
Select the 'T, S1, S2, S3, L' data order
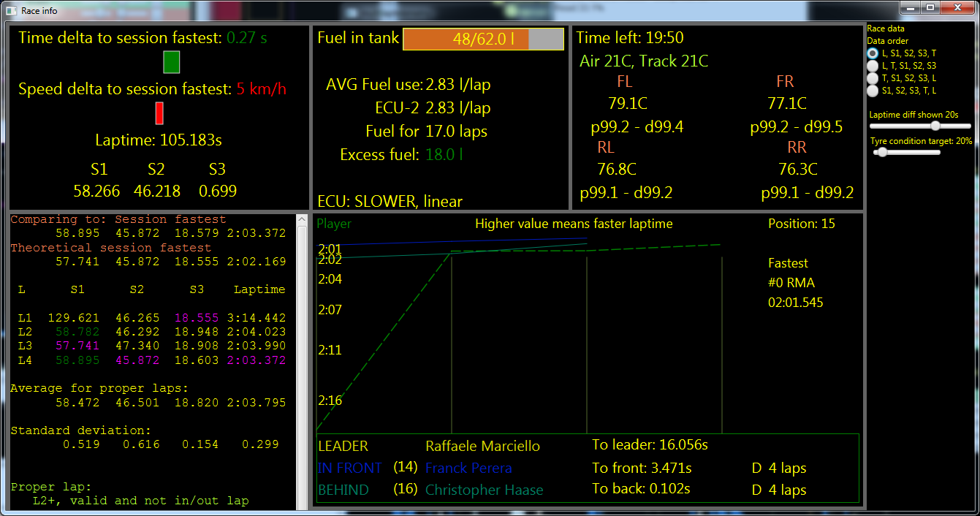[873, 77]
